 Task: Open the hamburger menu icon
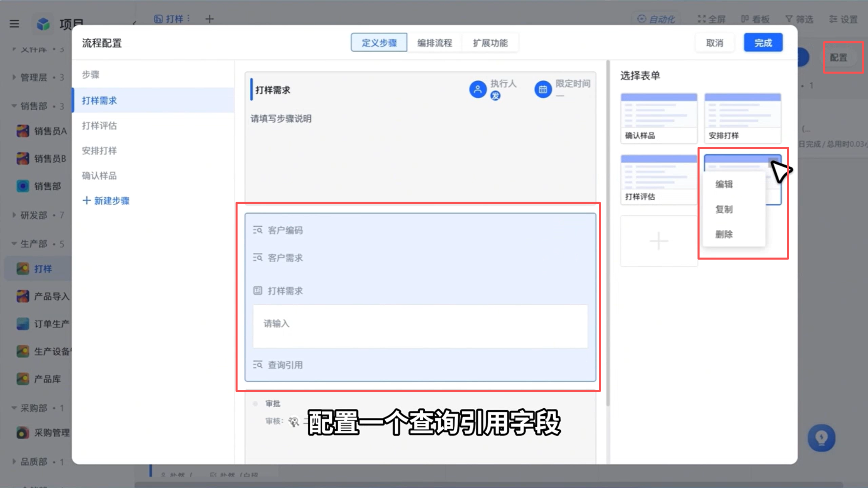[x=14, y=24]
